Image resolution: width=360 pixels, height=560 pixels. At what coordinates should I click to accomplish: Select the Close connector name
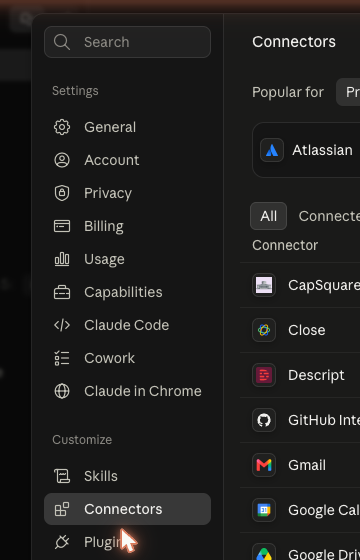(x=306, y=330)
